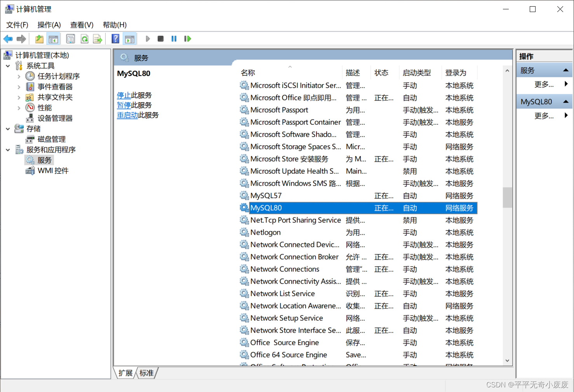This screenshot has height=392, width=574.
Task: Click the Pause service icon
Action: (174, 39)
